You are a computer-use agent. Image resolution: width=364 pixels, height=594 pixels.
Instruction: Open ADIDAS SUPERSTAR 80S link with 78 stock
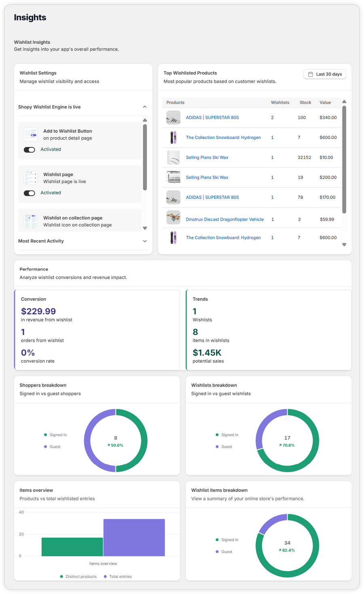click(x=212, y=197)
